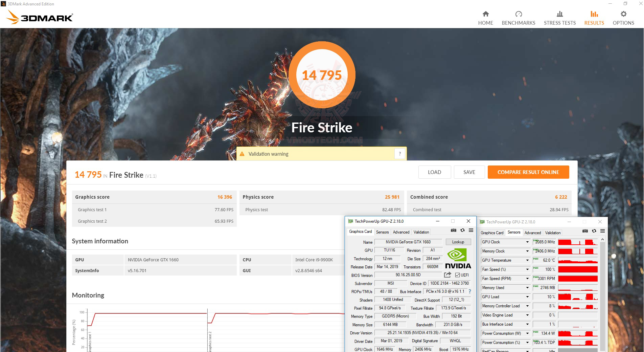
Task: Click the COMPARE RESULT ONLINE button
Action: pyautogui.click(x=528, y=172)
